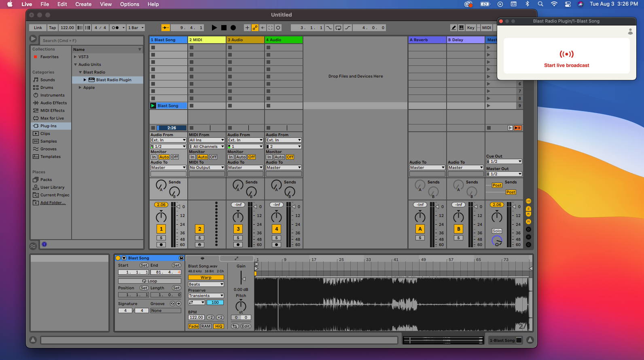Click the Stop button in transport

pyautogui.click(x=224, y=27)
